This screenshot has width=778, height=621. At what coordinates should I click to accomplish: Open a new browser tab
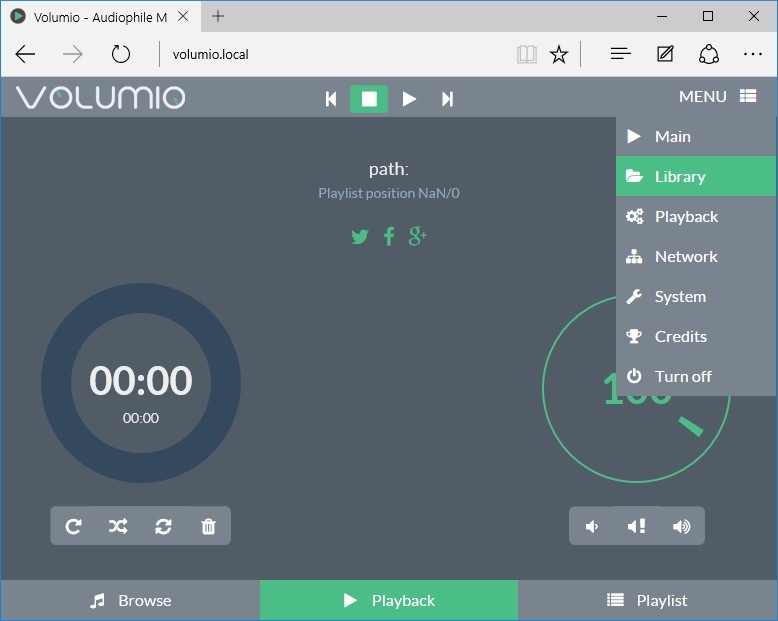click(218, 16)
